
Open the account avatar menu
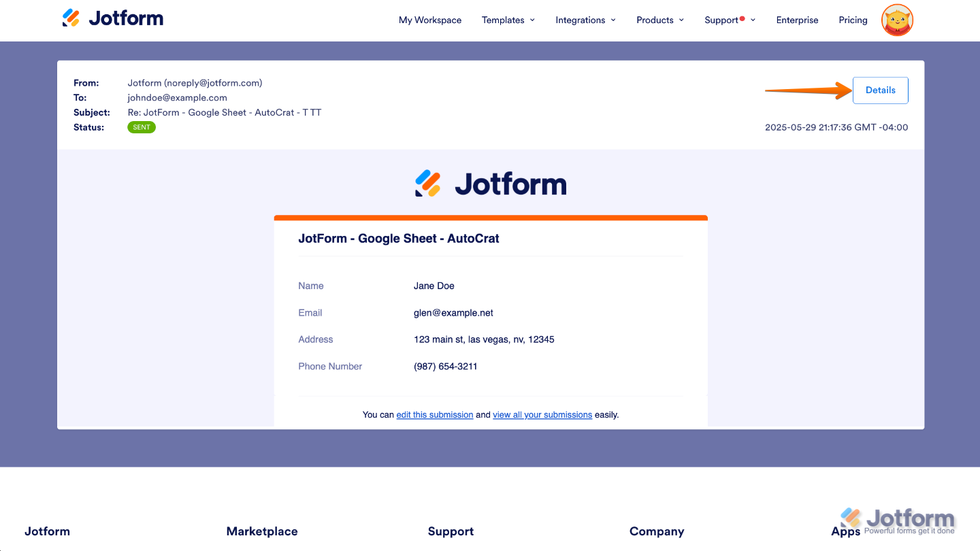(896, 20)
